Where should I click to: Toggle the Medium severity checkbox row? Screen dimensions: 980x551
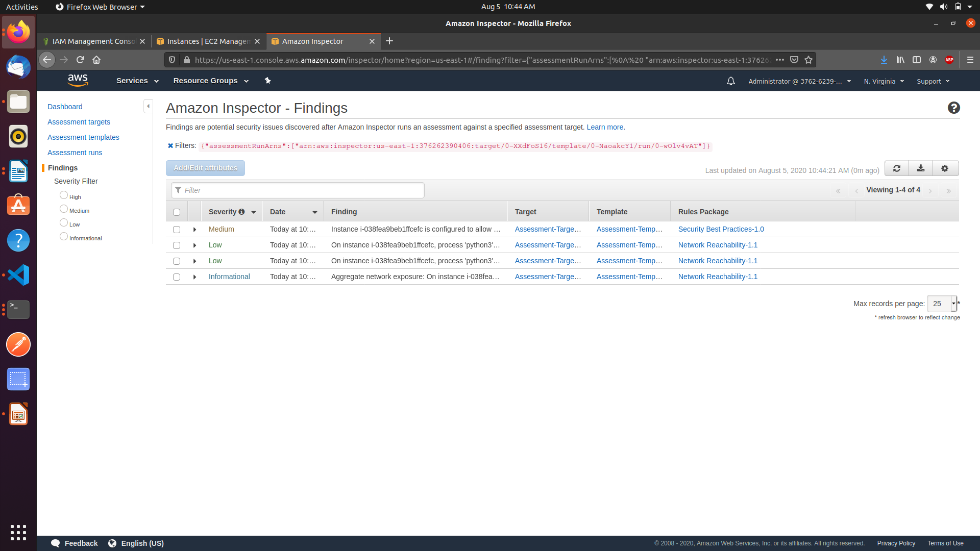click(x=176, y=230)
